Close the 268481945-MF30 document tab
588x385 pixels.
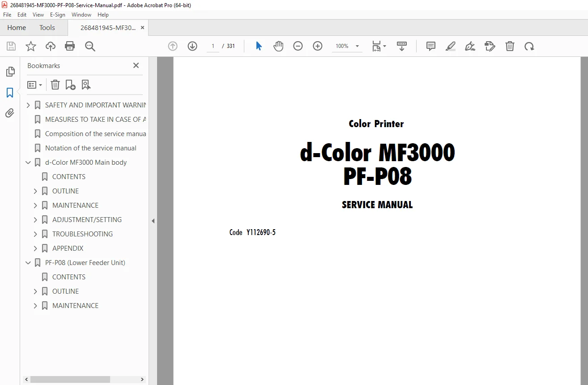tap(143, 28)
